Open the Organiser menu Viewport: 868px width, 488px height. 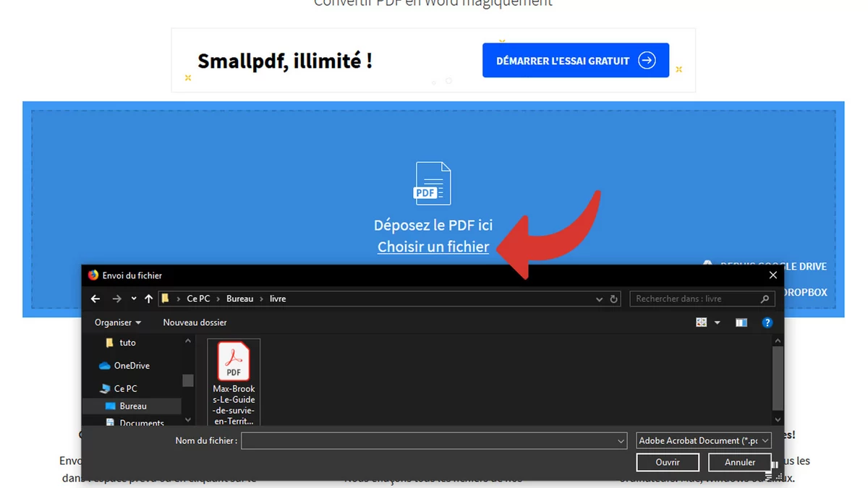(118, 322)
